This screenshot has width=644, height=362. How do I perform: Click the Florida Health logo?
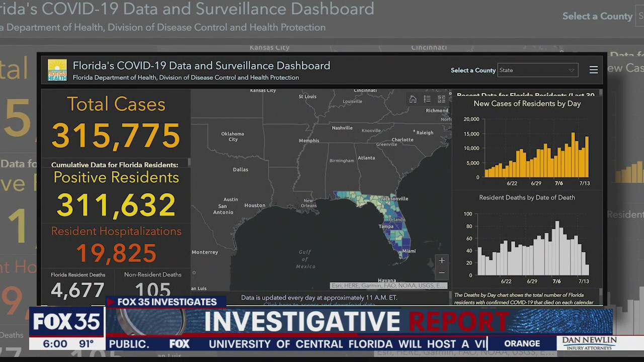pyautogui.click(x=57, y=70)
